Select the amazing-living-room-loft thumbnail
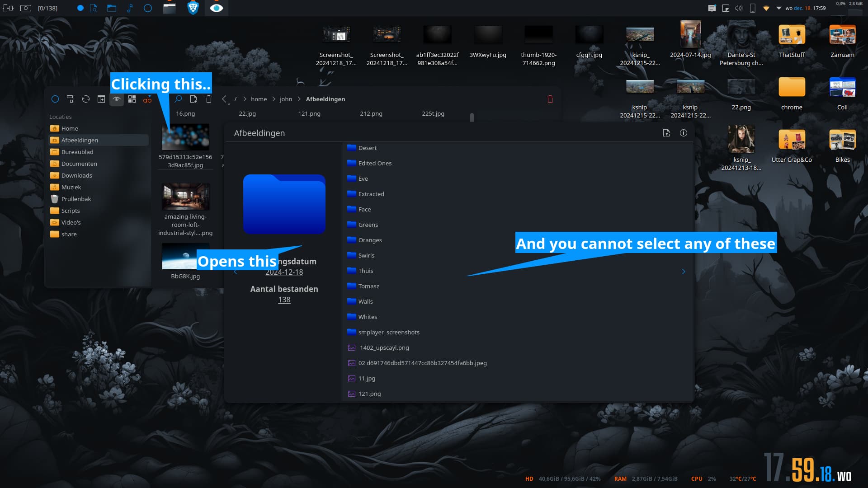868x488 pixels. point(185,197)
